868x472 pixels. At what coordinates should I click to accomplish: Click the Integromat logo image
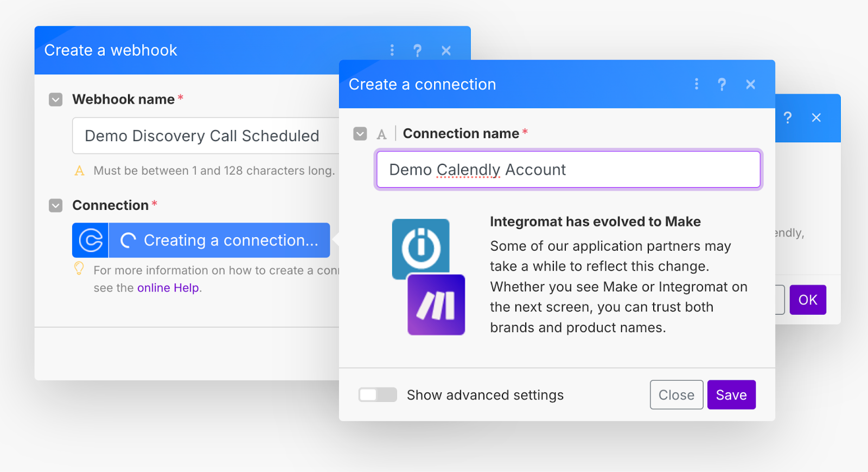pos(421,248)
